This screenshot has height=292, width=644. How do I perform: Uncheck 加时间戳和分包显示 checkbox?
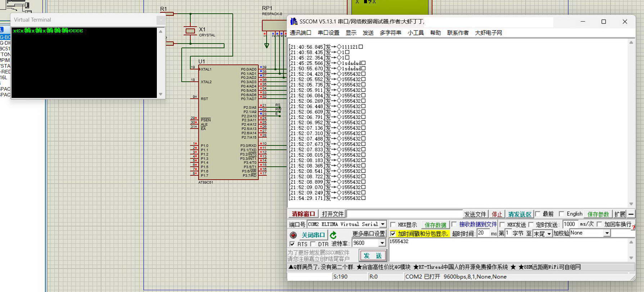(393, 234)
